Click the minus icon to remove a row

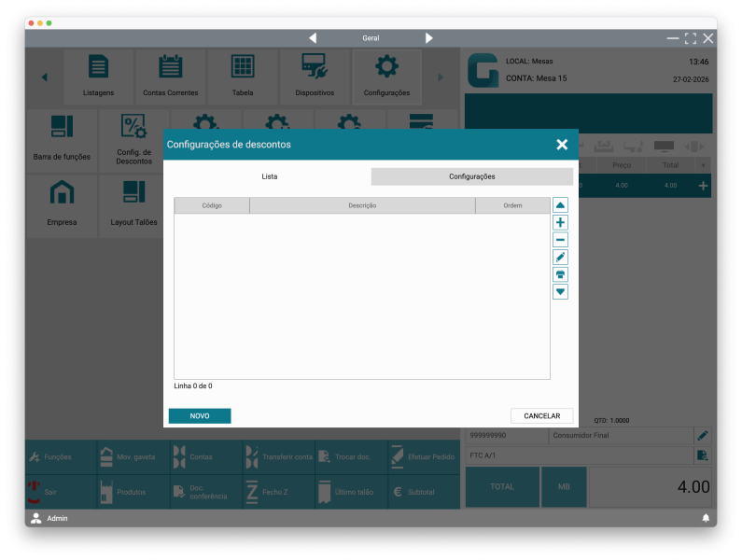560,240
